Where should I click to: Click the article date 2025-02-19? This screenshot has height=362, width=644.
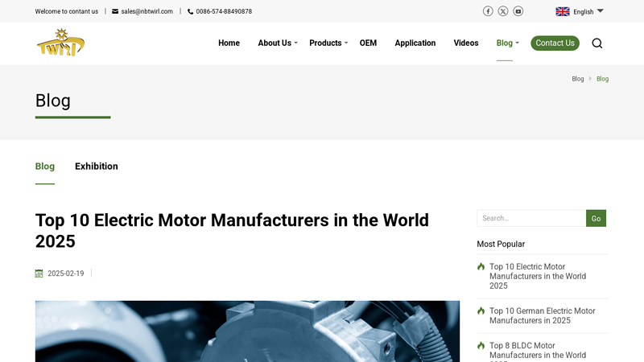coord(66,274)
